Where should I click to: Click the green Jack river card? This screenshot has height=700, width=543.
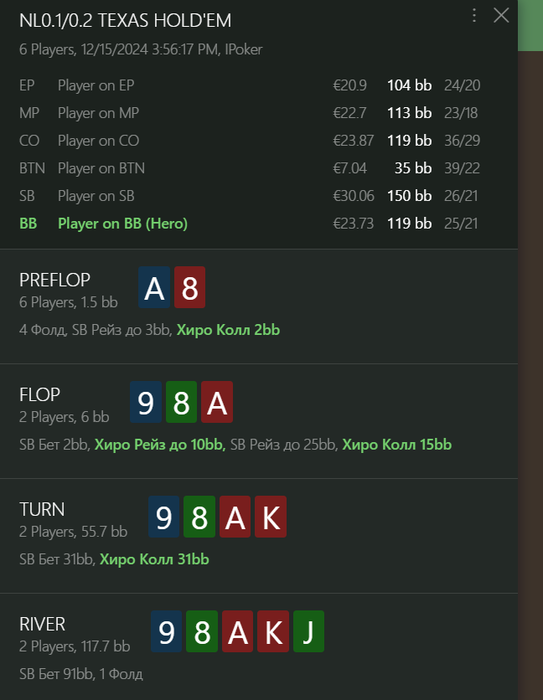pos(309,632)
